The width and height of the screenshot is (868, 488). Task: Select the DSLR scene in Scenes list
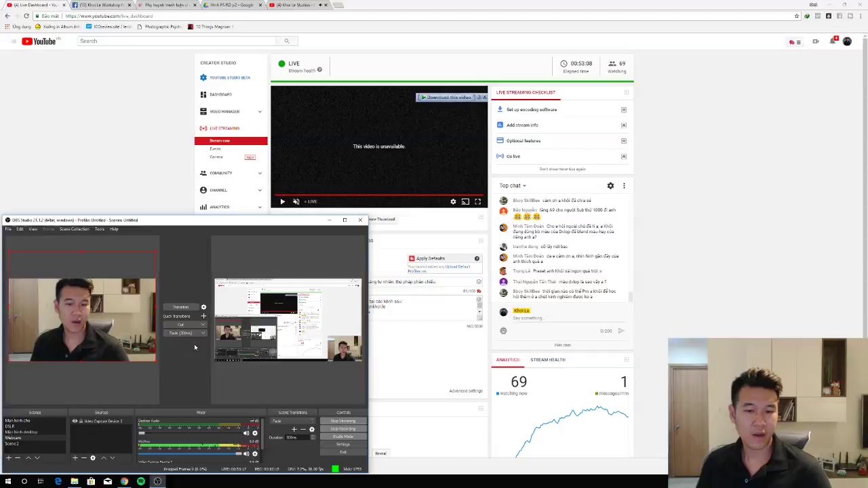(x=9, y=426)
